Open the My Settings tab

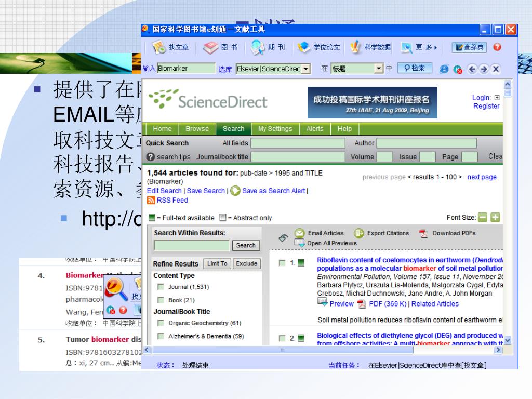click(275, 129)
